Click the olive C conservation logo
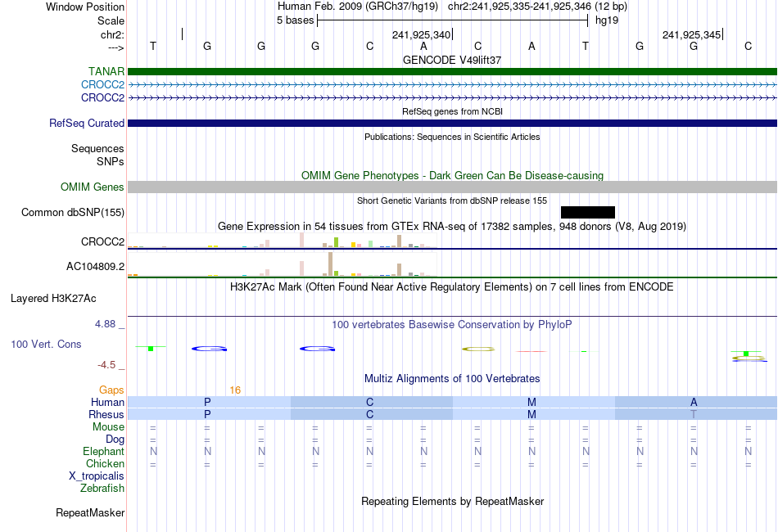This screenshot has width=778, height=532. (478, 349)
